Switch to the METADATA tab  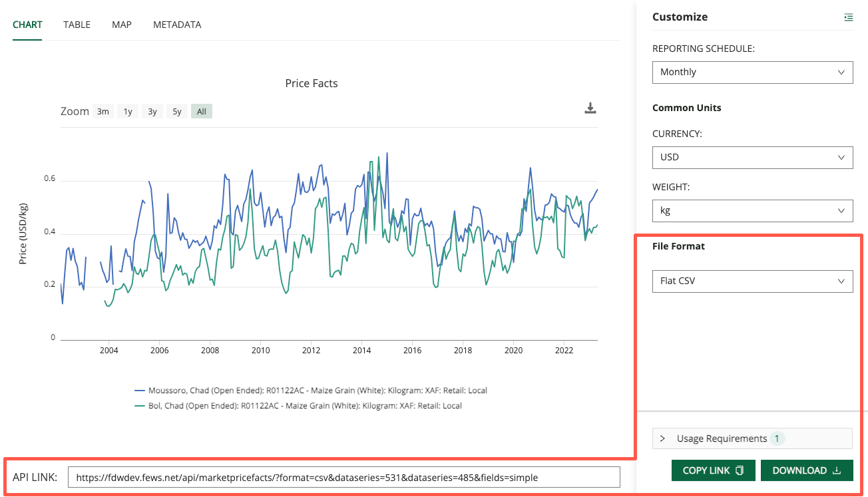pyautogui.click(x=177, y=25)
